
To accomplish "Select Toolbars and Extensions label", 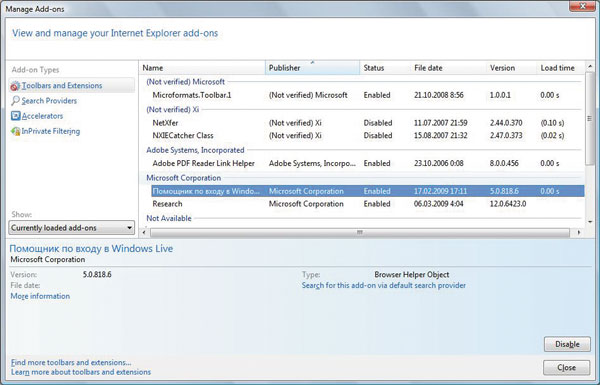I will [x=62, y=86].
